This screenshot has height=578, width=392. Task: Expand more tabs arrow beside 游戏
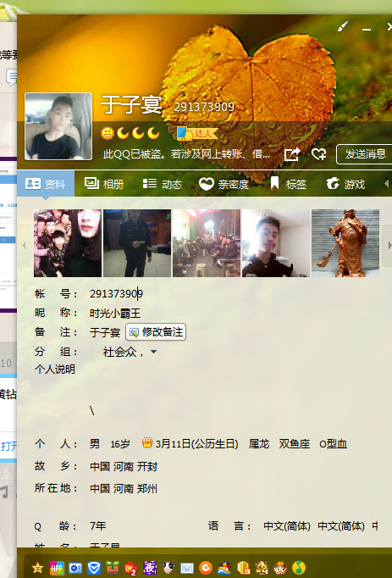pos(386,183)
